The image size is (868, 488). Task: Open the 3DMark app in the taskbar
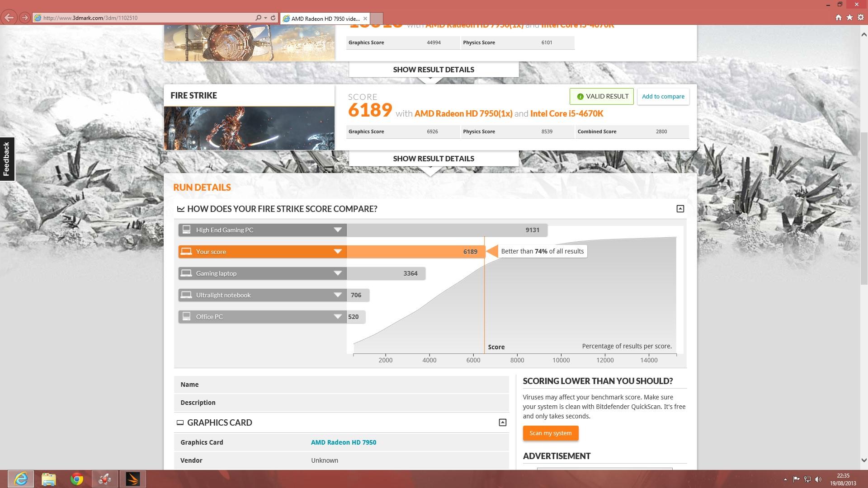click(133, 479)
